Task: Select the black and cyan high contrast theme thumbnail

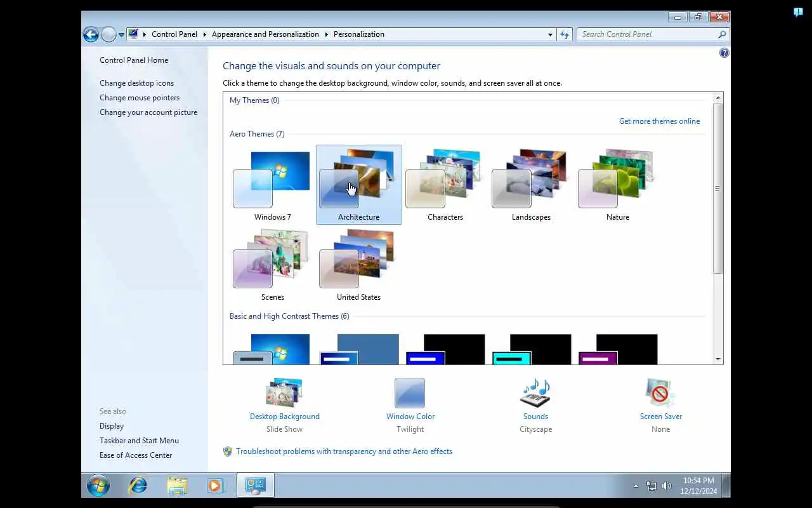Action: pos(531,349)
